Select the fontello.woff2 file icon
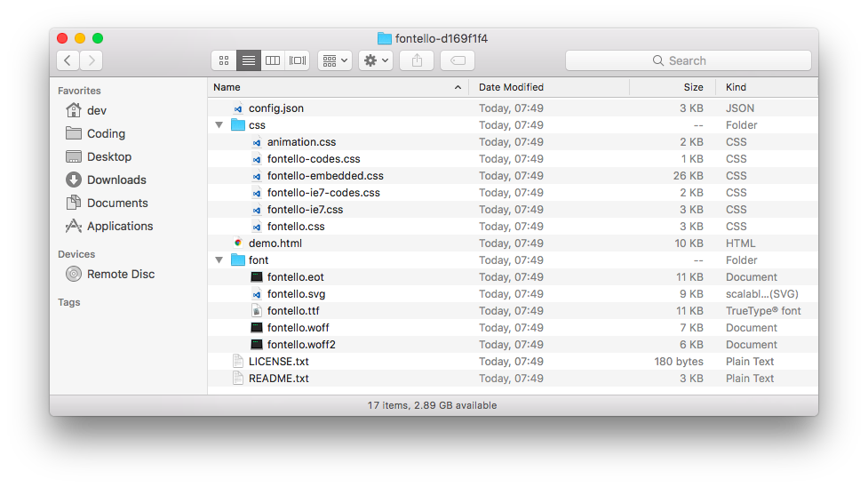Image resolution: width=868 pixels, height=487 pixels. 256,345
